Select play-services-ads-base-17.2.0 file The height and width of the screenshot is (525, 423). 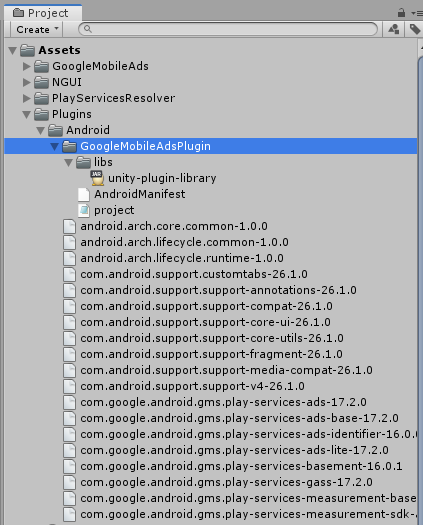pyautogui.click(x=239, y=418)
